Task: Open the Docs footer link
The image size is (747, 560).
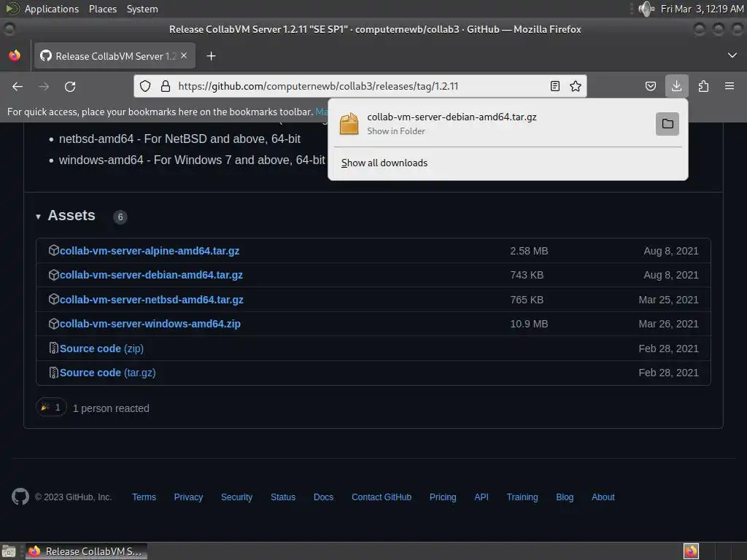Action: [x=323, y=497]
